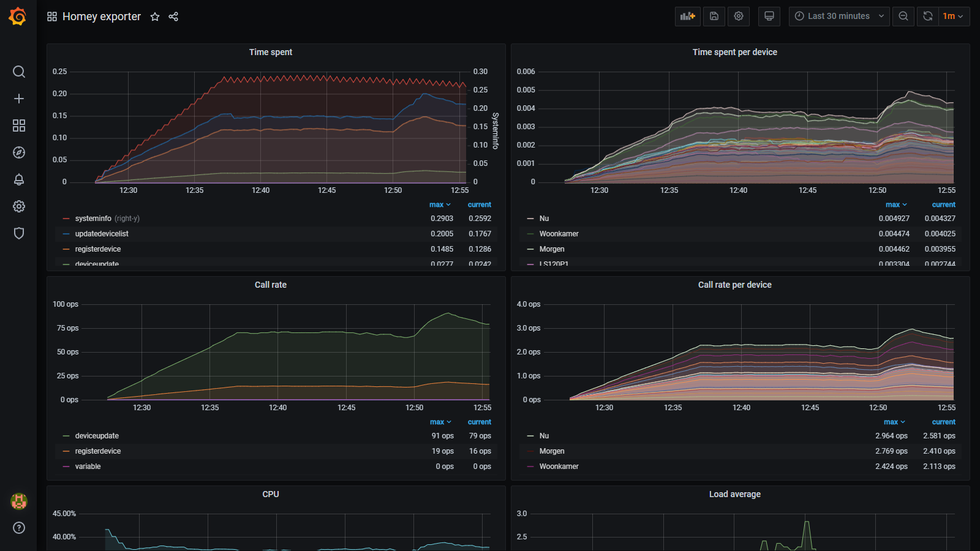Image resolution: width=980 pixels, height=551 pixels.
Task: Open the Last 30 minutes time picker
Action: (839, 17)
